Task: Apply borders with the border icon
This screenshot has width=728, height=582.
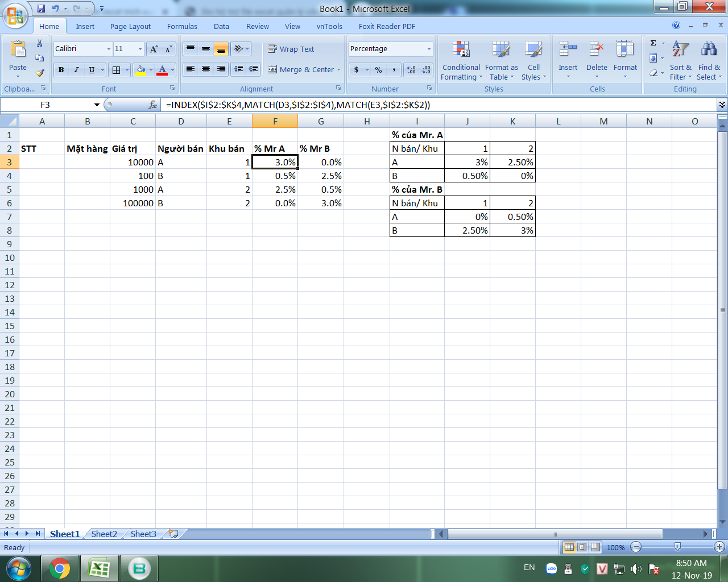Action: [x=116, y=70]
